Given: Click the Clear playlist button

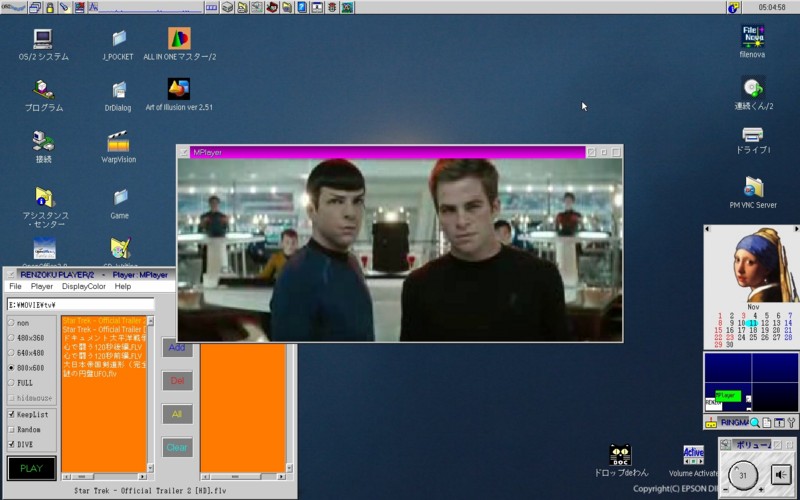Looking at the screenshot, I should (x=177, y=447).
